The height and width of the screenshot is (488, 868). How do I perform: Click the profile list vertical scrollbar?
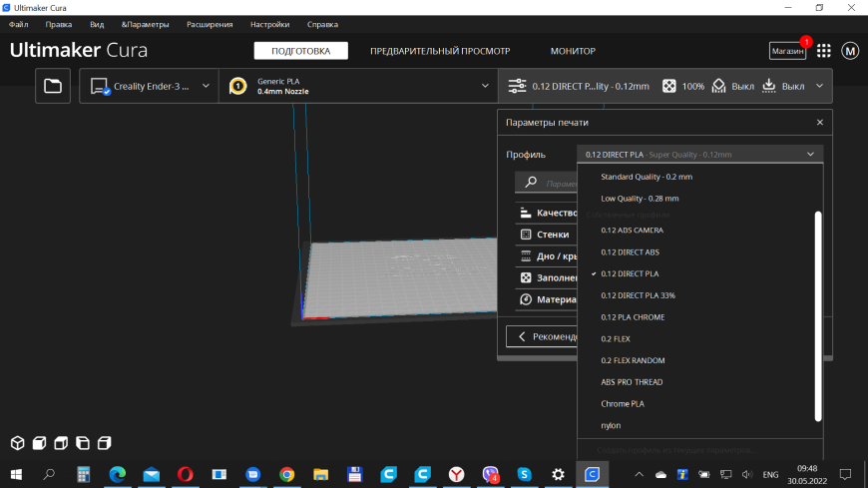tap(818, 316)
